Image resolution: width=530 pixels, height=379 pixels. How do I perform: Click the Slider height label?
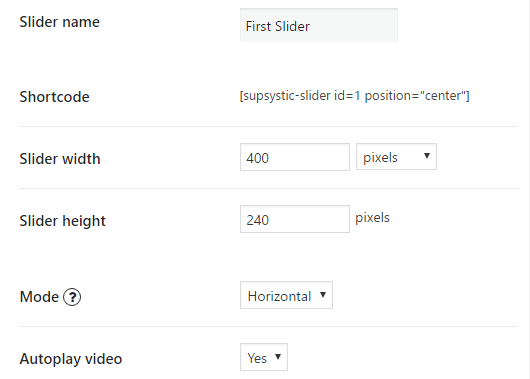(63, 221)
